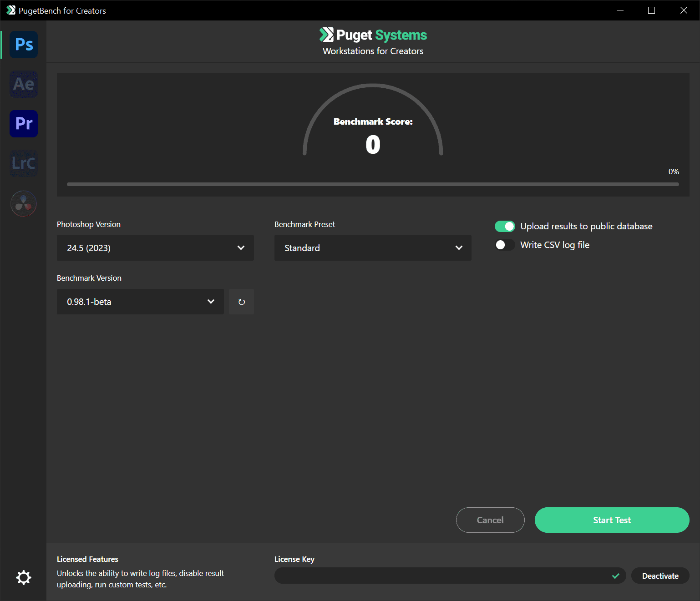Click the Benchmark Score gauge
The height and width of the screenshot is (601, 700).
(373, 120)
